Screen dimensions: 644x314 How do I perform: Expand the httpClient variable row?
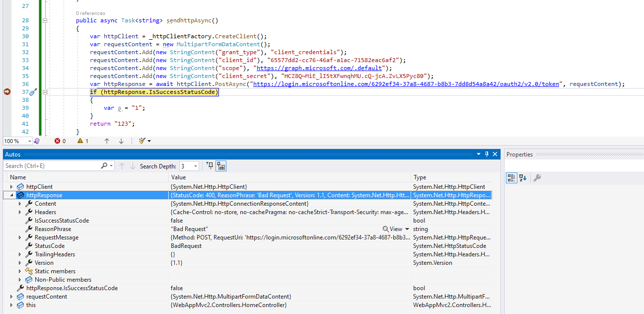coord(11,187)
